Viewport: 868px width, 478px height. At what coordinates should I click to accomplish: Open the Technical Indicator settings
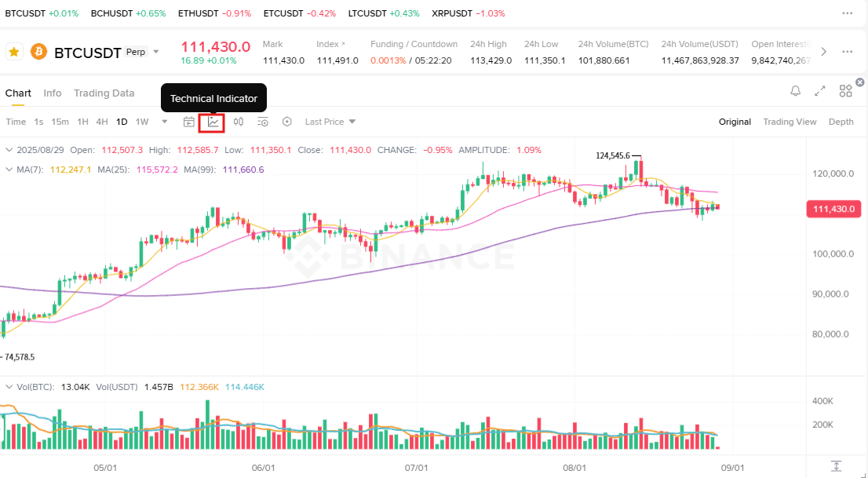pos(213,122)
